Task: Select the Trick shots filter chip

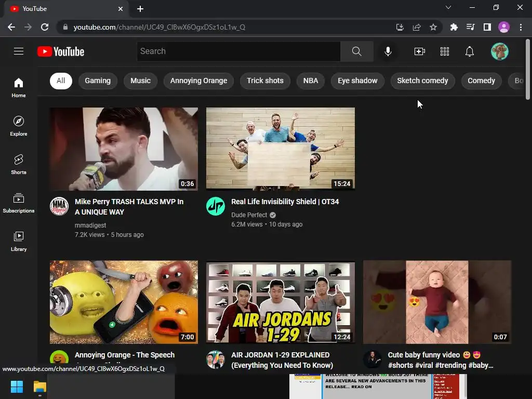Action: (265, 81)
